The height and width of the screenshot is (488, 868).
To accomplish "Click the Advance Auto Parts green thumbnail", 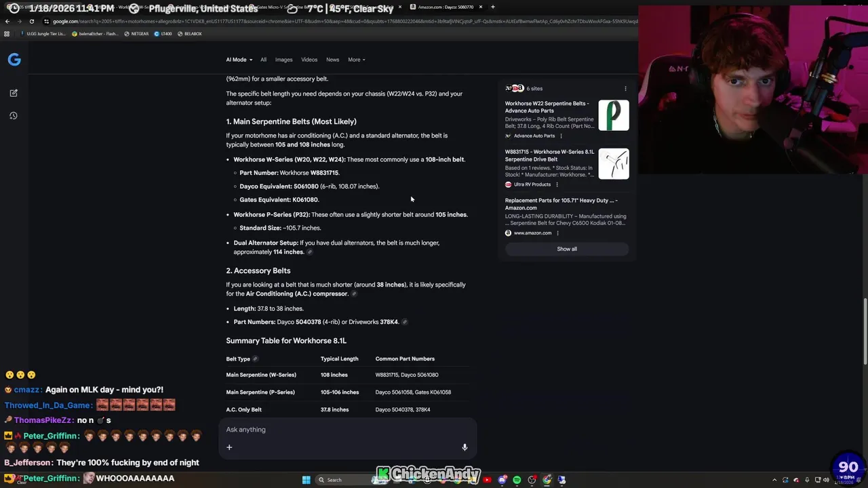I will pos(614,115).
